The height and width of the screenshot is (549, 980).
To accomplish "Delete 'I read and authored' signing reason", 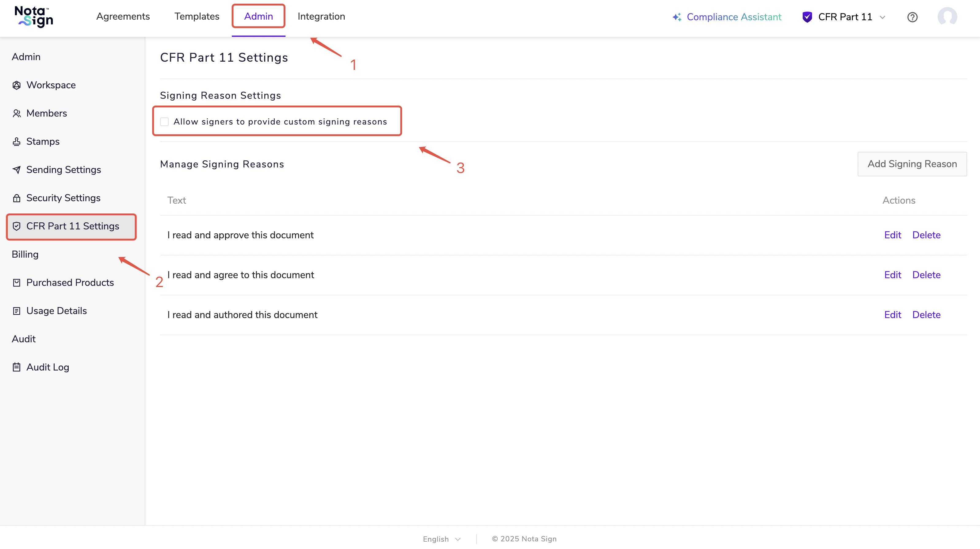I will click(926, 315).
